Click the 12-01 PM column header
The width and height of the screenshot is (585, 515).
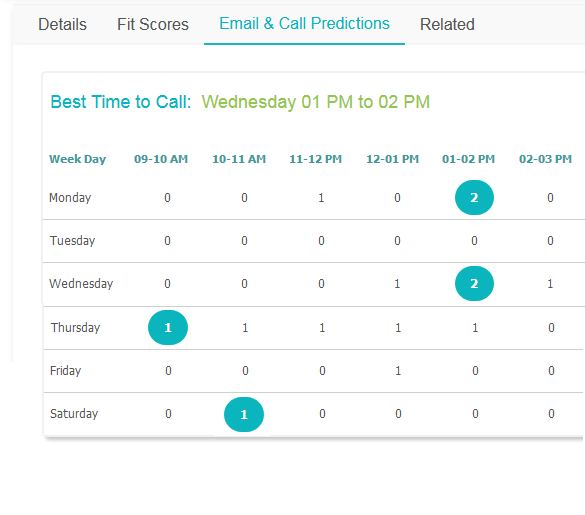[x=392, y=159]
